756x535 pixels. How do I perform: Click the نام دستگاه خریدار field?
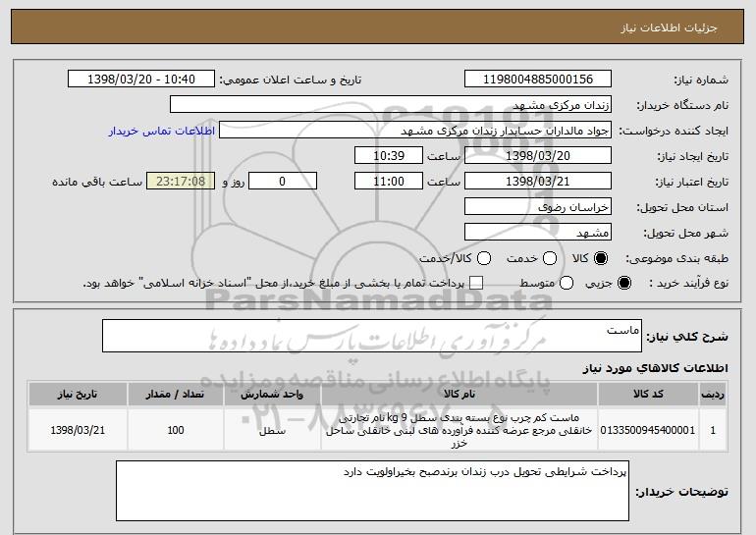[391, 105]
